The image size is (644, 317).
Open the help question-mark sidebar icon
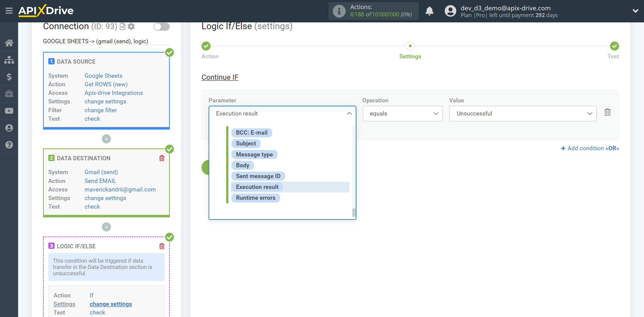[x=9, y=145]
